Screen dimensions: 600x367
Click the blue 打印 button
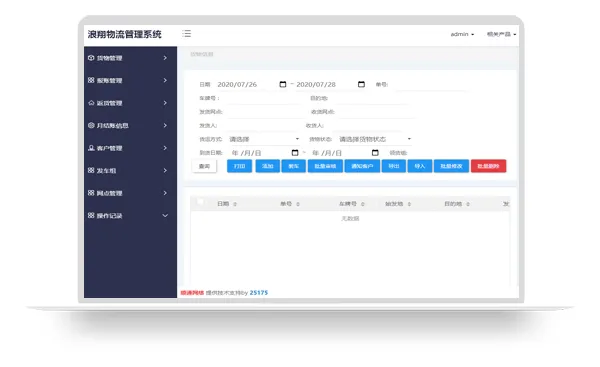(240, 166)
